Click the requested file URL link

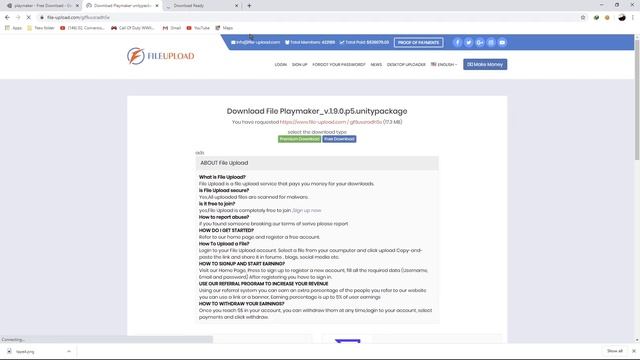[x=331, y=122]
